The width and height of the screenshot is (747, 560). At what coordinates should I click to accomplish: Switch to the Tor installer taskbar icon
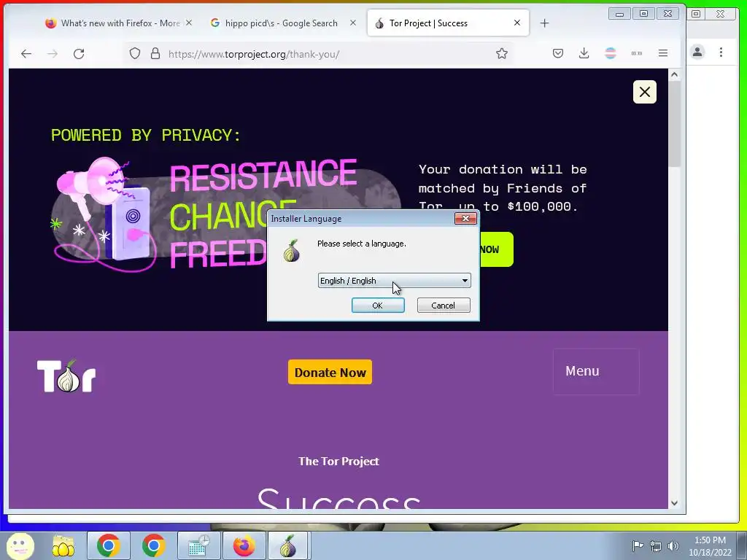(288, 545)
